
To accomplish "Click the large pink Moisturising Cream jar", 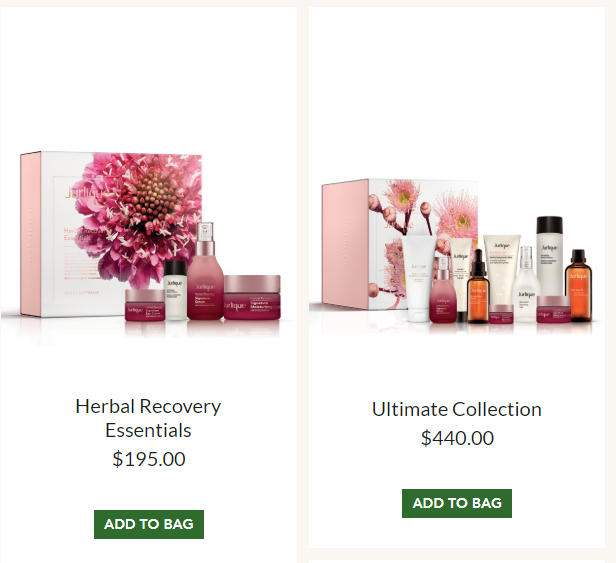I will [x=252, y=297].
